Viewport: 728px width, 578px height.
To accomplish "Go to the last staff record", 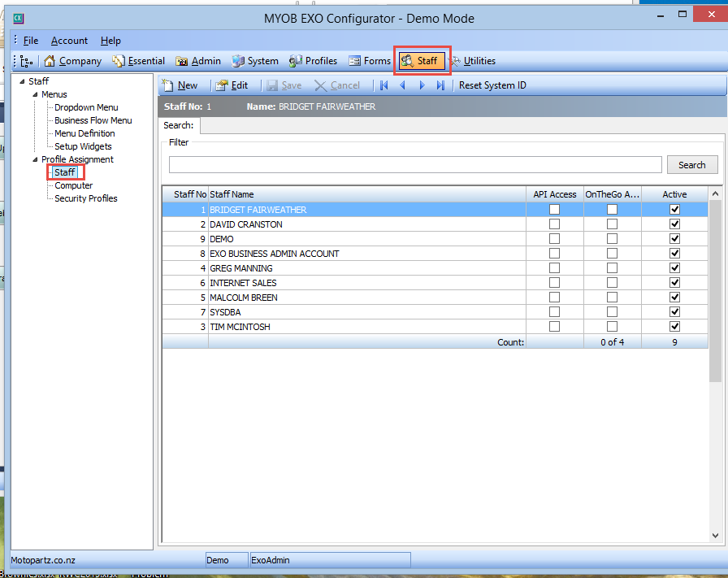I will point(440,85).
